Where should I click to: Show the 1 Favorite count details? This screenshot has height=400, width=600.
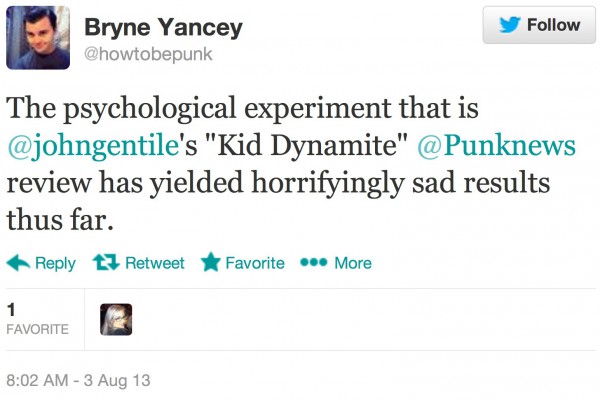pyautogui.click(x=38, y=319)
